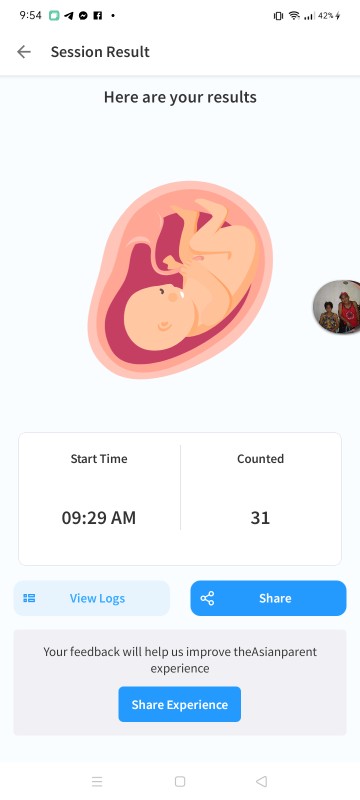Tap the Android back triangle button
This screenshot has height=800, width=360.
[x=262, y=781]
